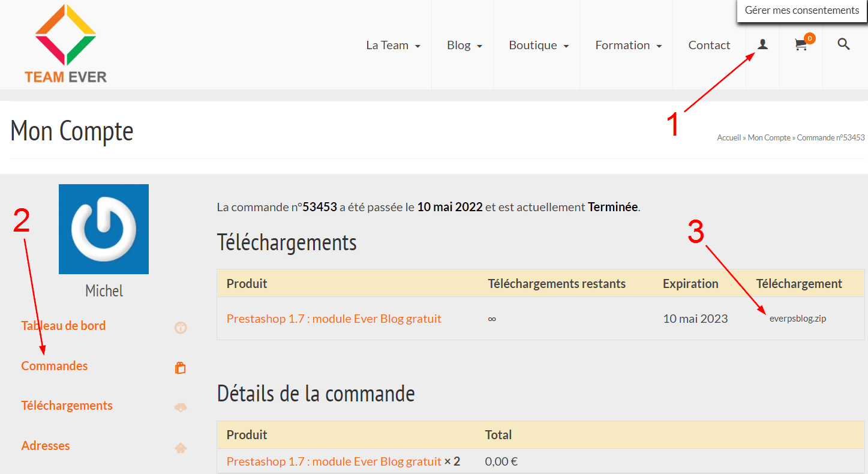Screen dimensions: 868x474
Task: Click the Commandes shopping bag icon
Action: pos(181,368)
